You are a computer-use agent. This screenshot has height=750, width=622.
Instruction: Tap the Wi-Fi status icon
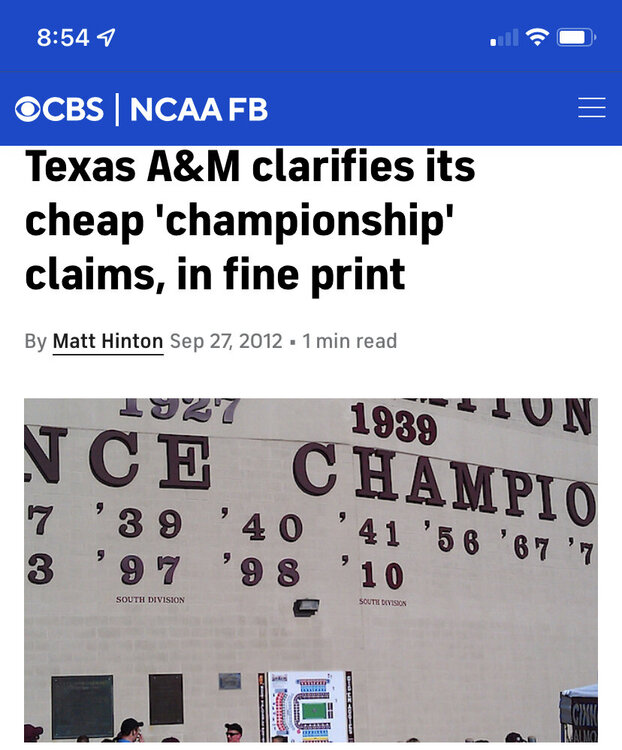pyautogui.click(x=538, y=38)
